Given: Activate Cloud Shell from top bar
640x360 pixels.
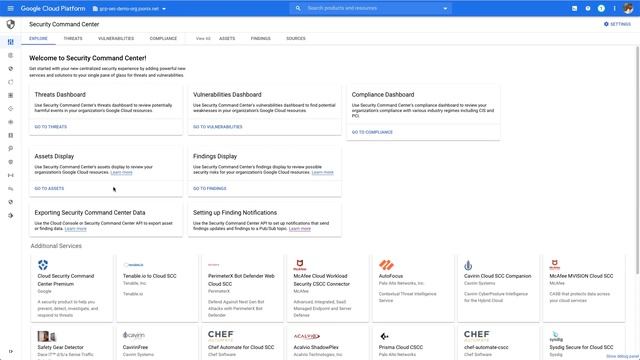Looking at the screenshot, I should [x=574, y=8].
